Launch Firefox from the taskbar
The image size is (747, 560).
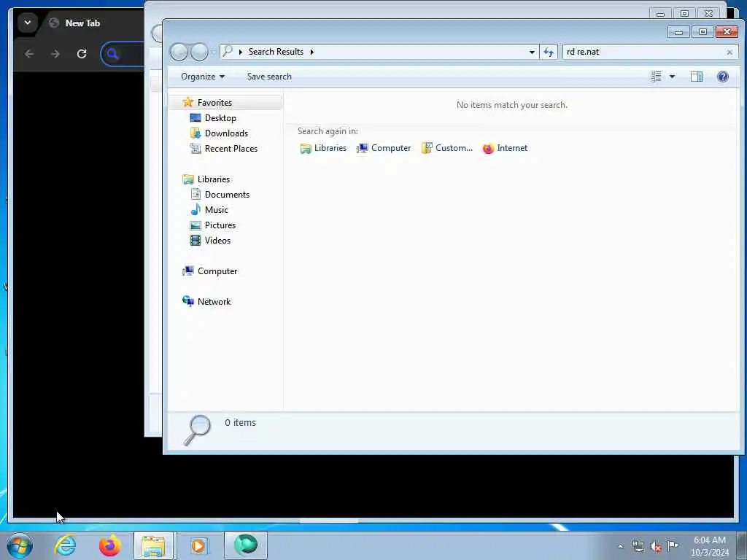click(109, 545)
